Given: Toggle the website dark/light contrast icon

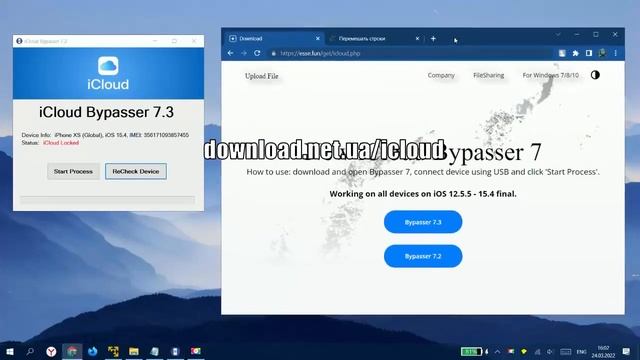Looking at the screenshot, I should click(595, 75).
